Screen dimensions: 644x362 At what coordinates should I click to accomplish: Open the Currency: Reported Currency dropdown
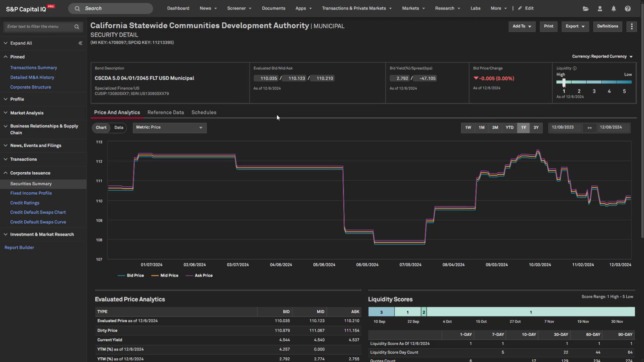[x=602, y=57]
